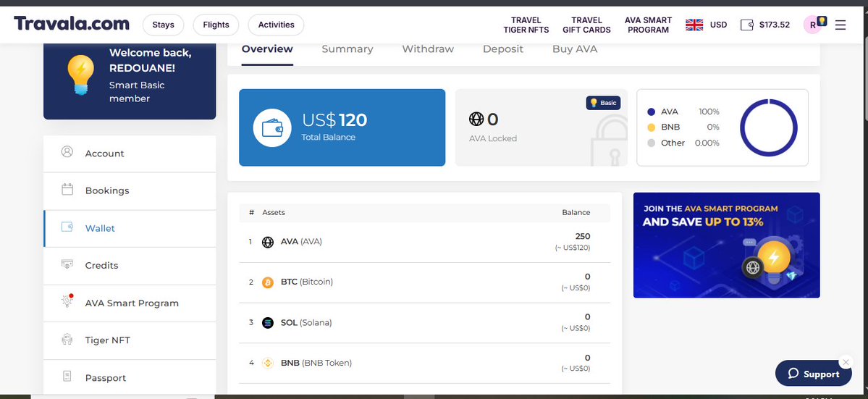The width and height of the screenshot is (868, 399).
Task: Open the hamburger menu icon
Action: (840, 25)
